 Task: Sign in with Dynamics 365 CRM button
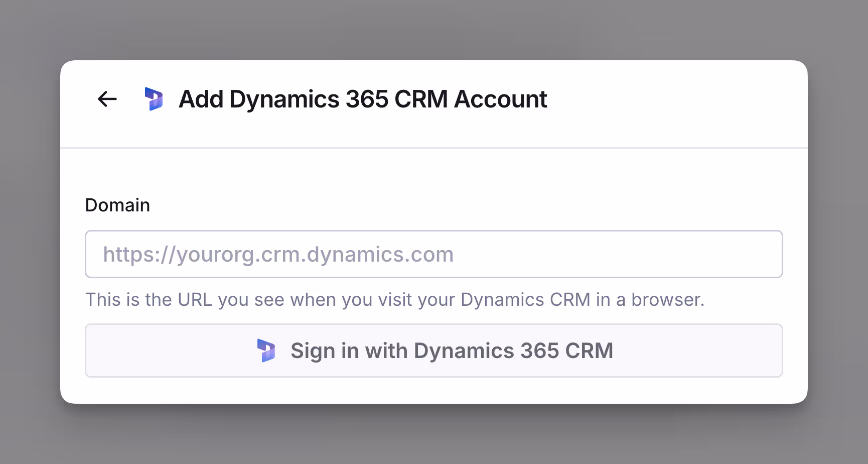[x=434, y=351]
